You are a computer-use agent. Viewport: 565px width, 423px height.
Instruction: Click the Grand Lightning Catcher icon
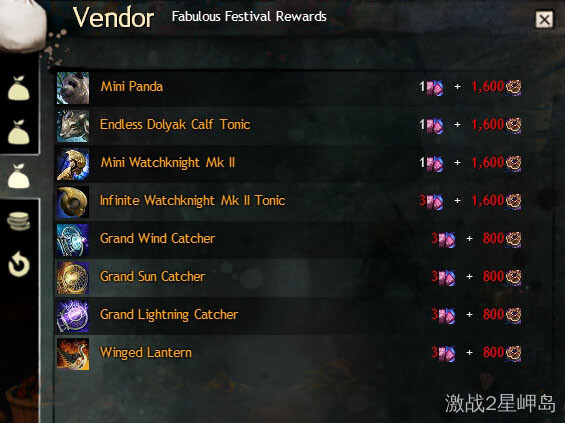(73, 316)
